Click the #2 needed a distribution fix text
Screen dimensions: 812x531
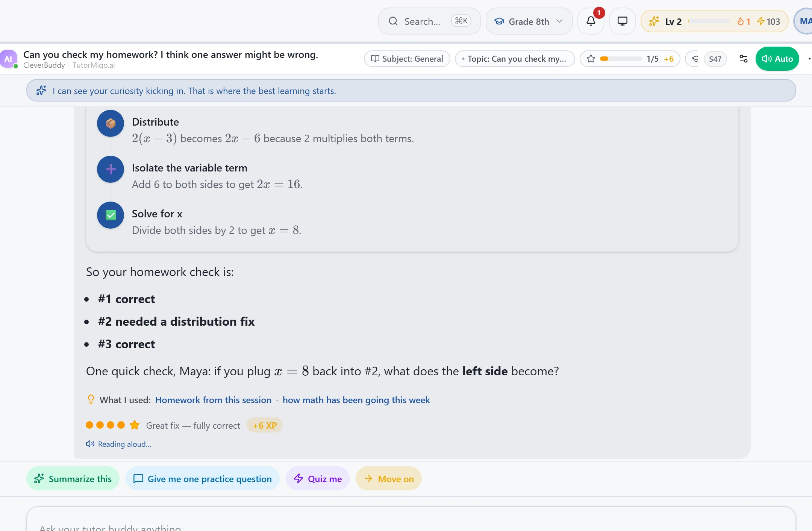pyautogui.click(x=176, y=322)
